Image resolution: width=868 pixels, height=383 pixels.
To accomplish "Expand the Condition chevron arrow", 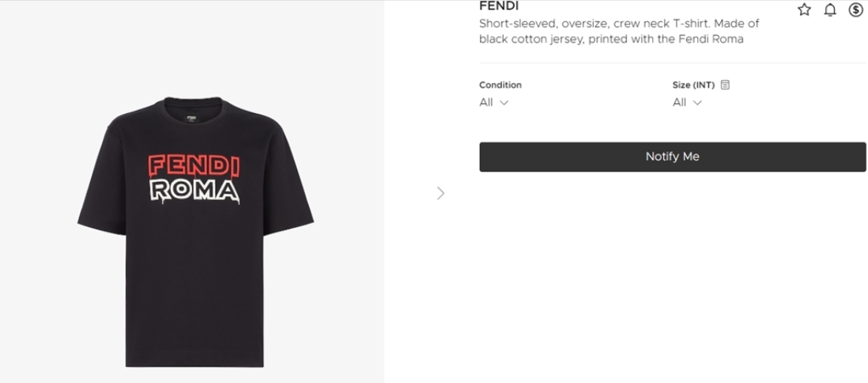I will click(504, 103).
